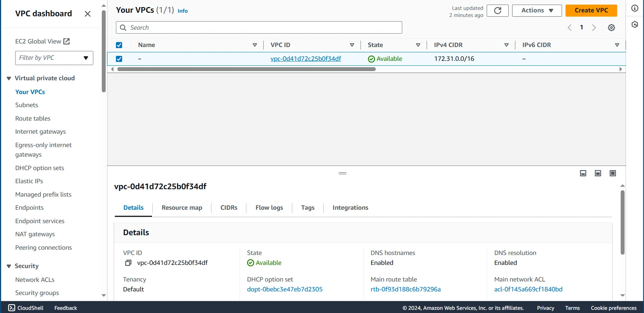The height and width of the screenshot is (313, 644).
Task: Open the CIDRs tab
Action: coord(229,208)
